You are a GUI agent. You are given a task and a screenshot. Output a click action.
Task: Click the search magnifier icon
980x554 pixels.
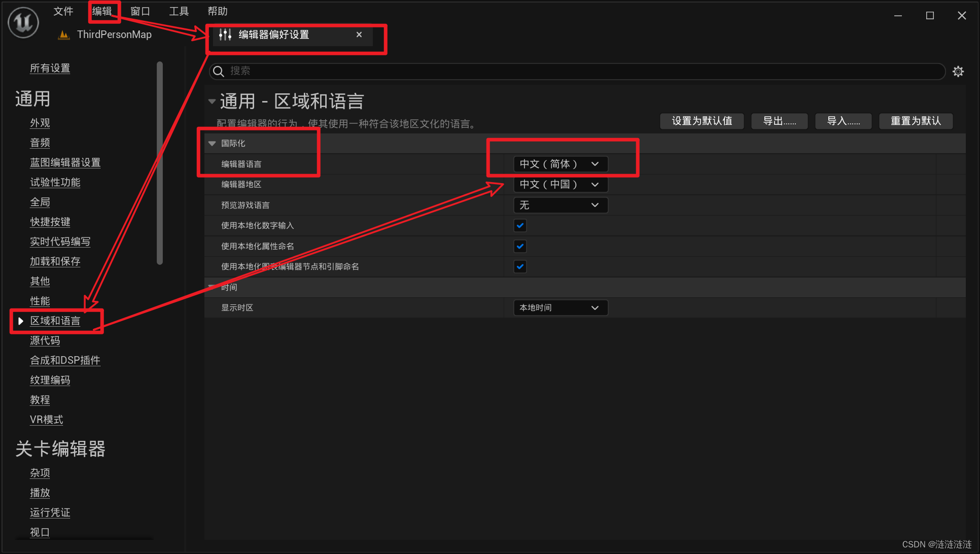pos(219,71)
